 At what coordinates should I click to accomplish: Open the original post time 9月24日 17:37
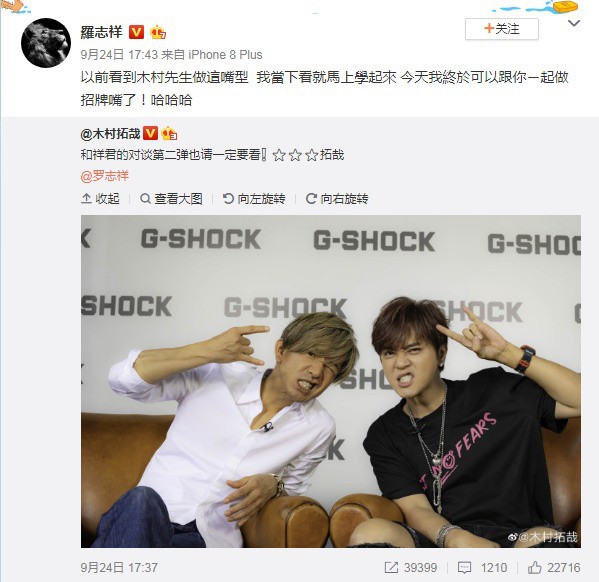tap(119, 567)
